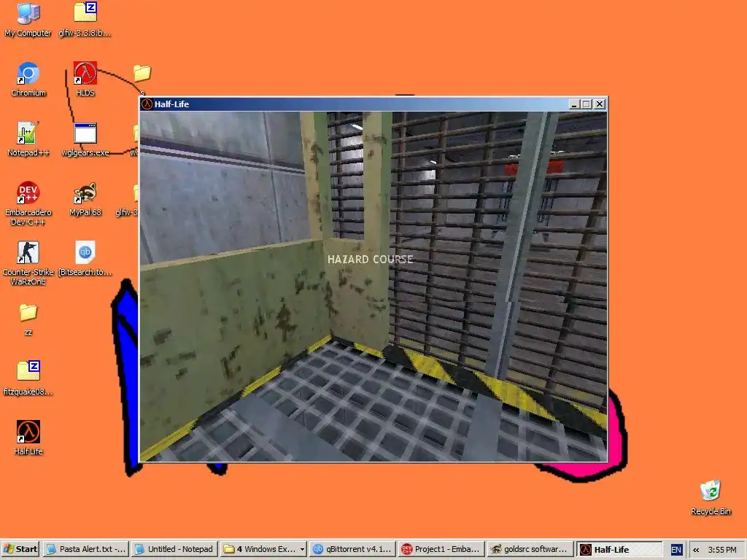747x560 pixels.
Task: Expand hidden system tray icons
Action: coord(696,550)
